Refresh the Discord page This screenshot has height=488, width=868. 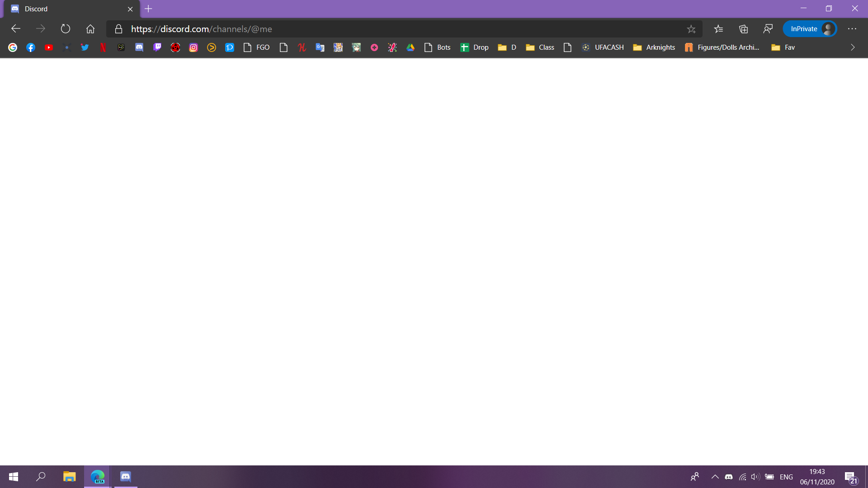click(66, 29)
